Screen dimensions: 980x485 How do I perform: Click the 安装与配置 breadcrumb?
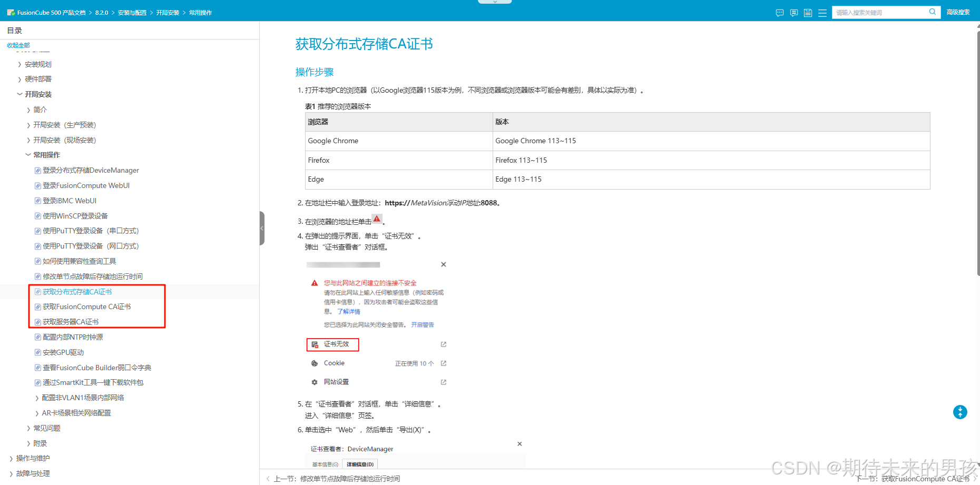[132, 13]
